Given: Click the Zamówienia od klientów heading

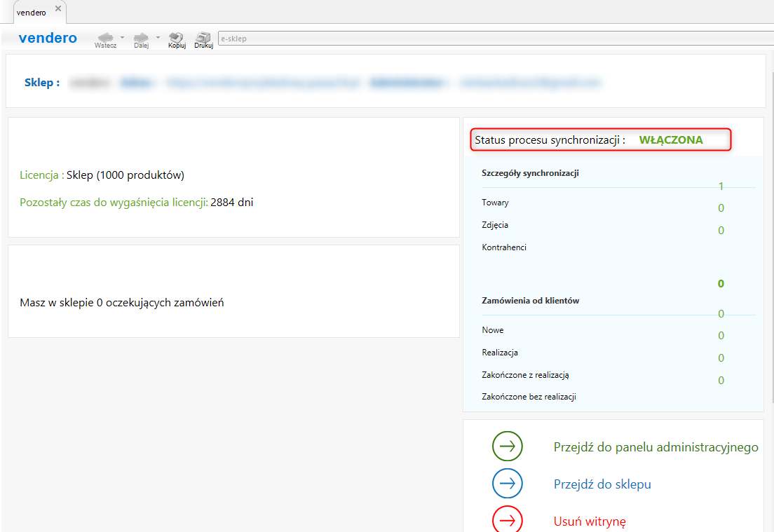Looking at the screenshot, I should tap(530, 301).
